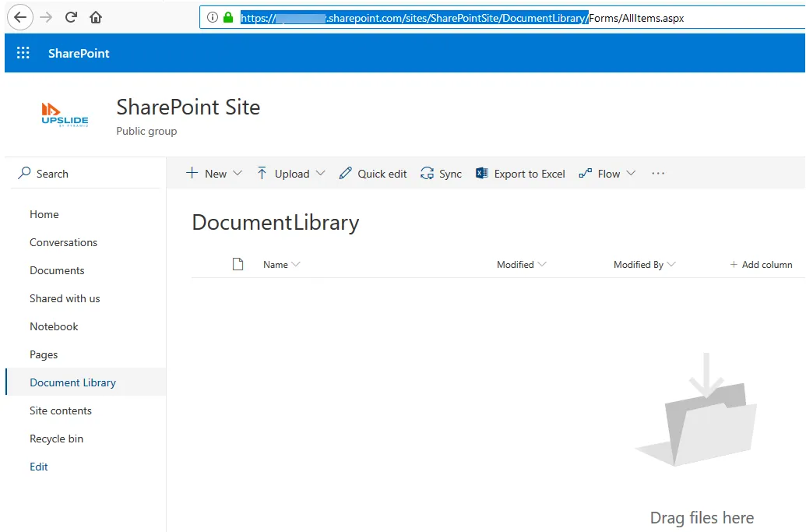The width and height of the screenshot is (806, 532).
Task: Click the Edit navigation link
Action: tap(39, 467)
